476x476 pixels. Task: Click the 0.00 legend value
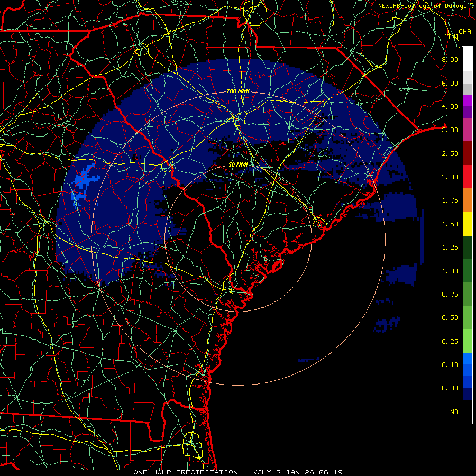click(450, 388)
